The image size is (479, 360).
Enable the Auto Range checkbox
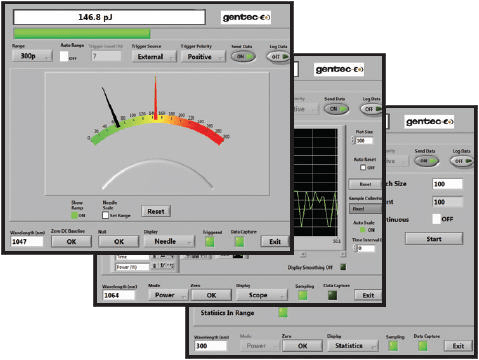pyautogui.click(x=64, y=56)
